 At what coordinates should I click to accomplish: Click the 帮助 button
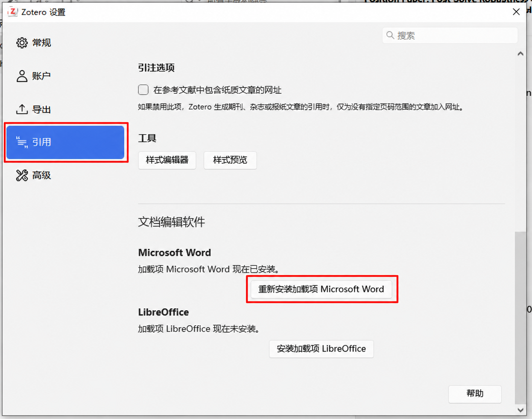coord(475,394)
